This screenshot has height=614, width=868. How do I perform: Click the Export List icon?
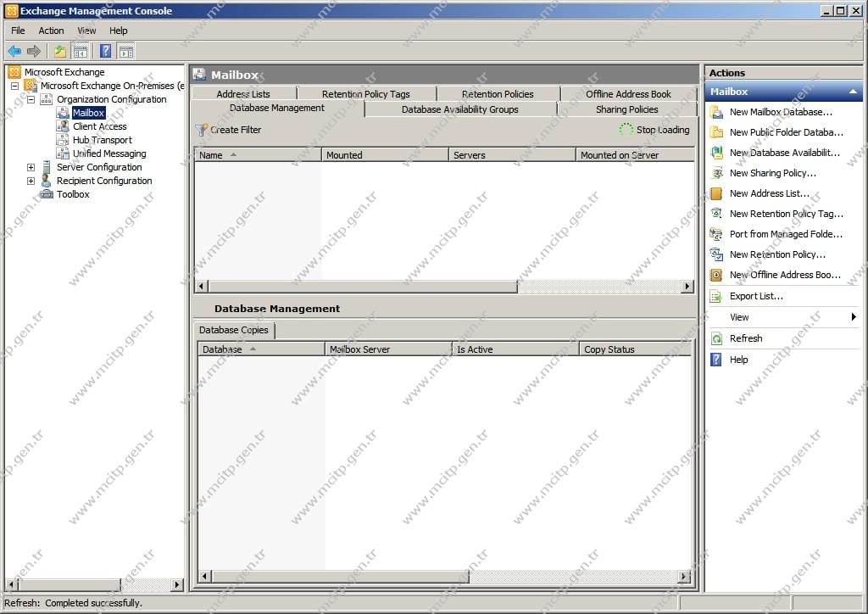[716, 297]
